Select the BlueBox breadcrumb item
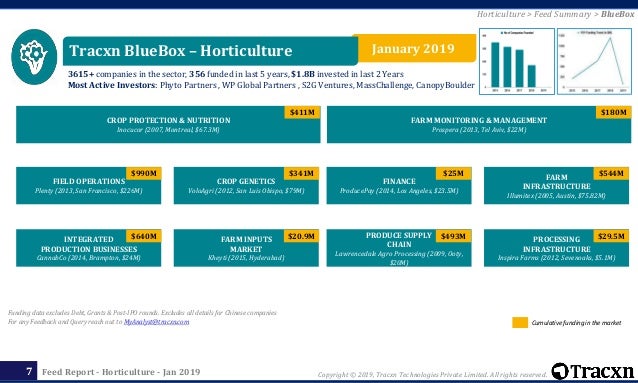638x383 pixels. coord(617,14)
